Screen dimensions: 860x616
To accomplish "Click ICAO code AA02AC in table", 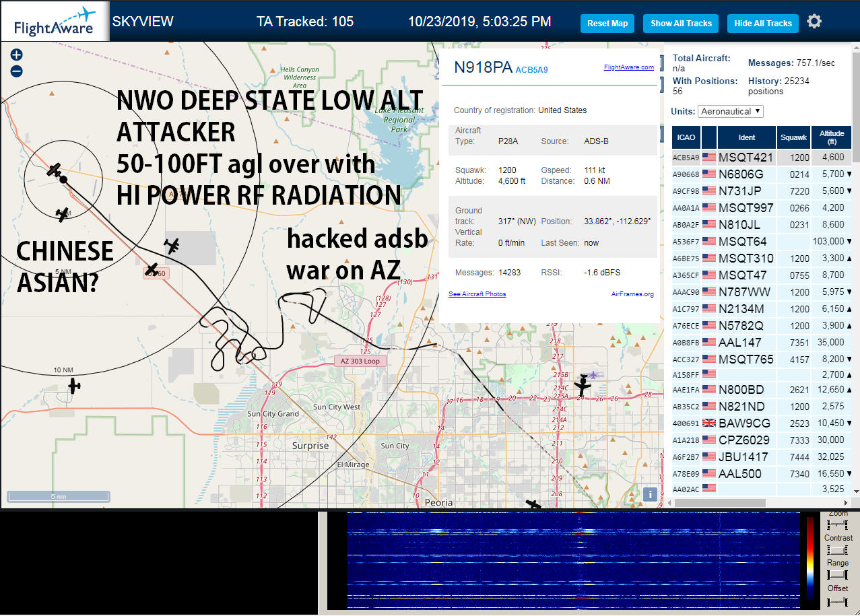I will pyautogui.click(x=686, y=489).
